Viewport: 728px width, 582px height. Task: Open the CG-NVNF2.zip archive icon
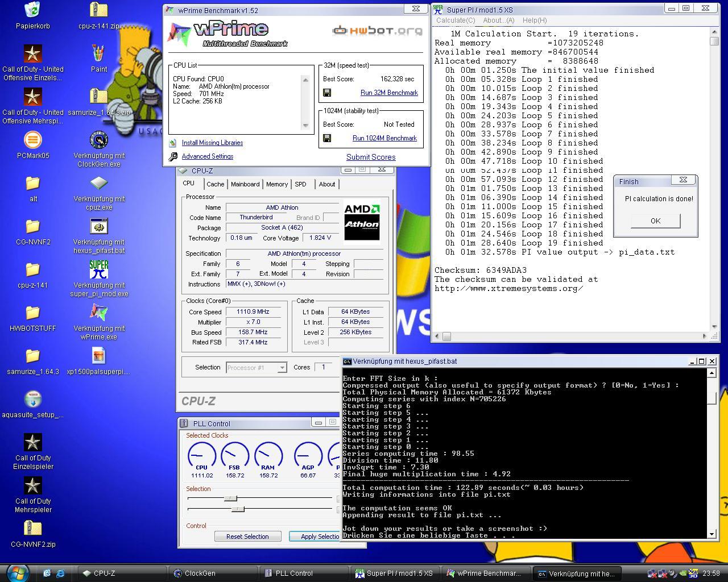(x=33, y=529)
